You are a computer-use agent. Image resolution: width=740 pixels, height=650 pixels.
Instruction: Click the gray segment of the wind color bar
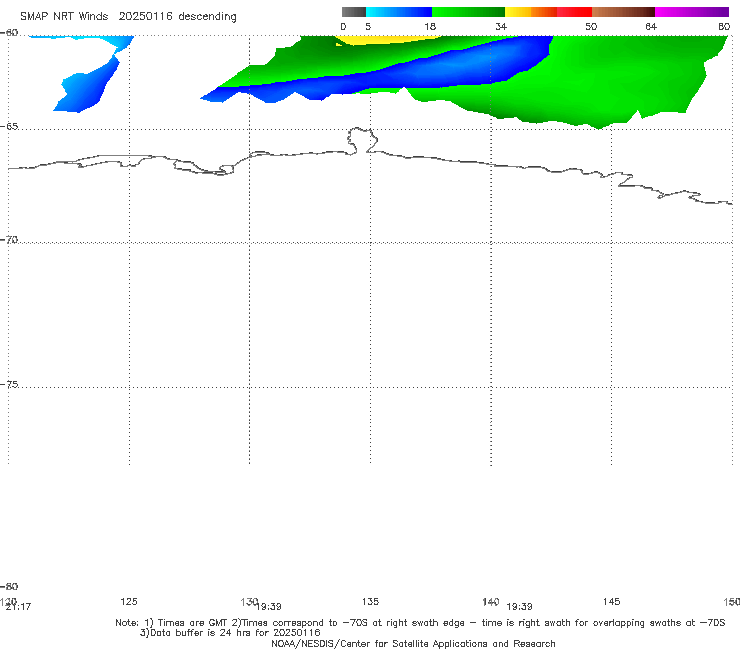pyautogui.click(x=353, y=12)
